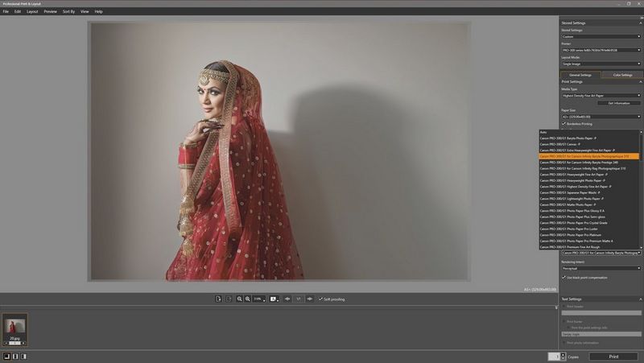Select the second thumbnail layout icon at bottom-left
The height and width of the screenshot is (363, 644).
tap(15, 357)
